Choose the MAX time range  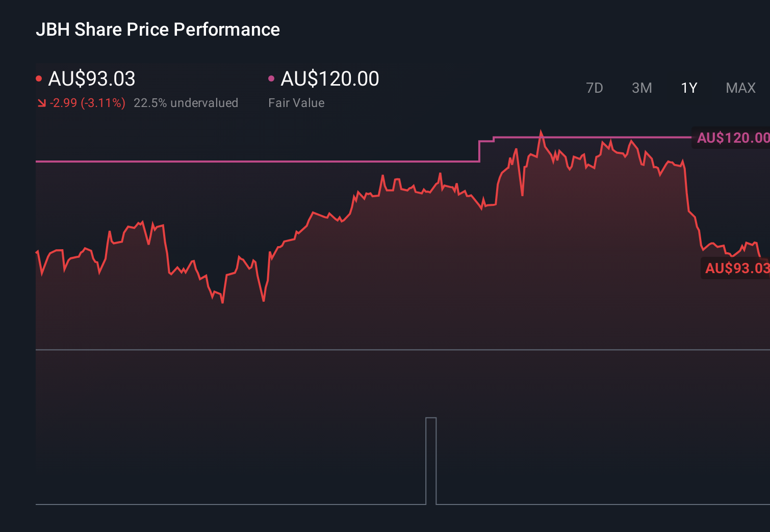point(740,88)
